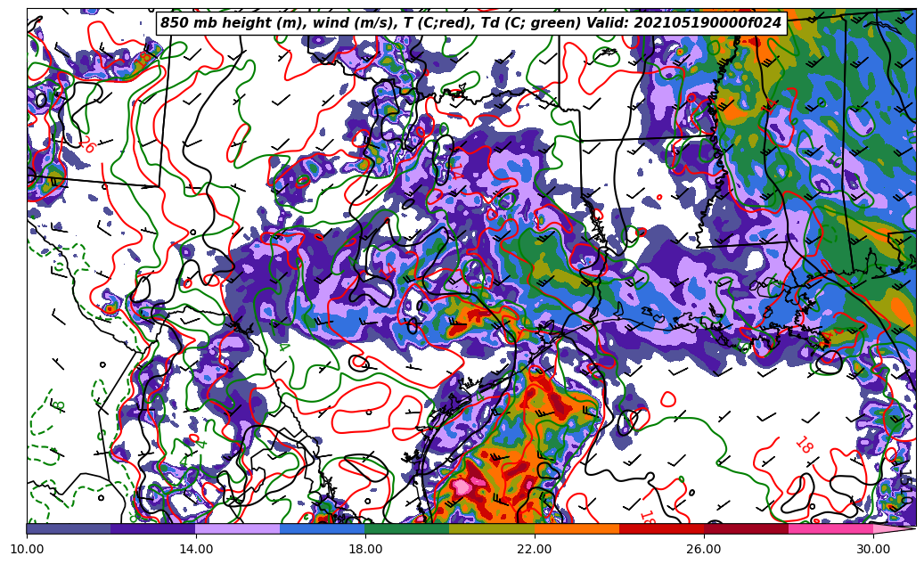Viewport: 924px width, 564px height.
Task: Click the red 16 temperature contour label
Action: (86, 145)
